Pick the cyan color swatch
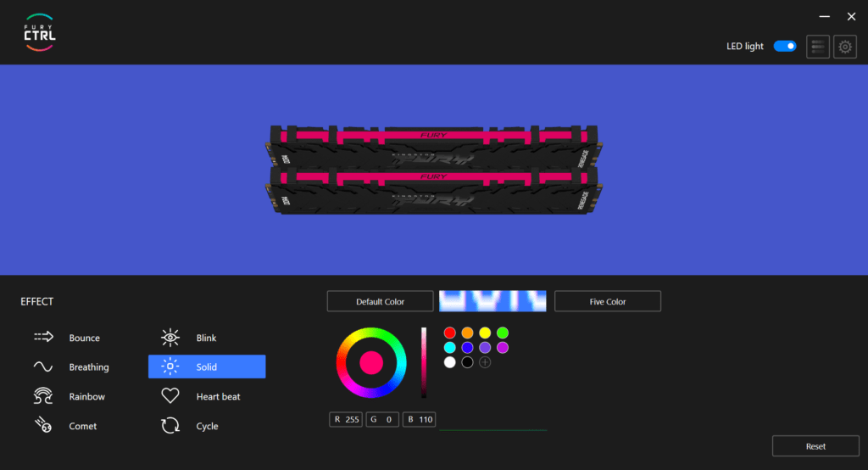The height and width of the screenshot is (470, 868). (x=450, y=348)
